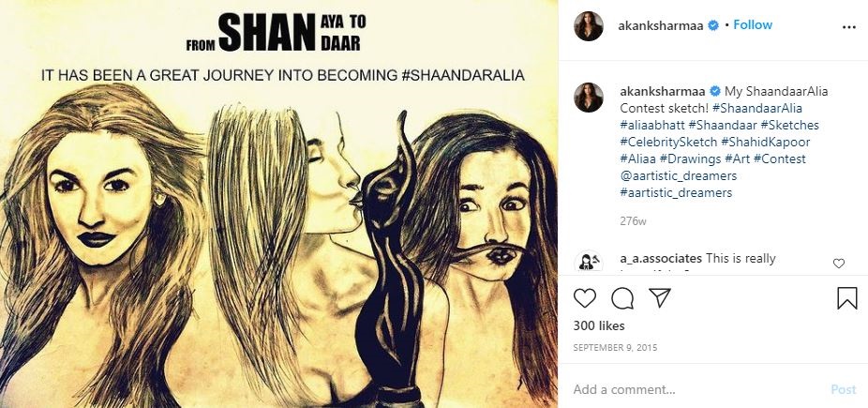The height and width of the screenshot is (408, 868).
Task: Share post via paper plane icon
Action: [x=659, y=298]
